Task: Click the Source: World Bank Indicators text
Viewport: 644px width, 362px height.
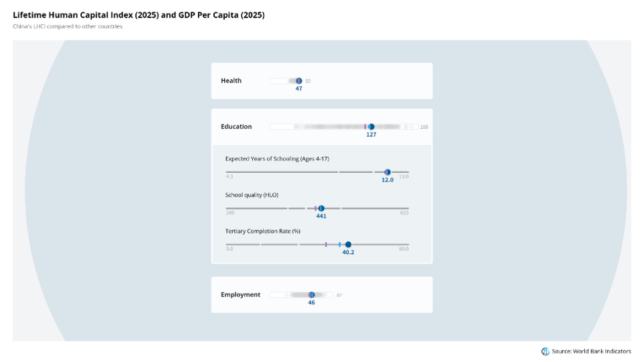Action: tap(592, 351)
